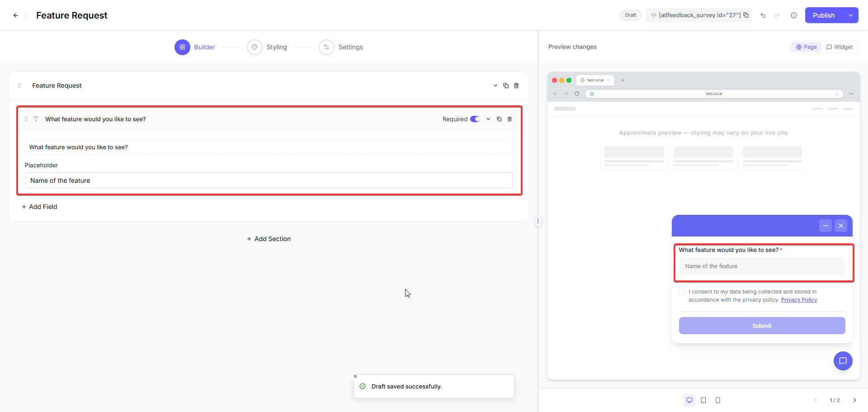Viewport: 868px width, 412px height.
Task: Switch to the Styling step
Action: tap(267, 47)
